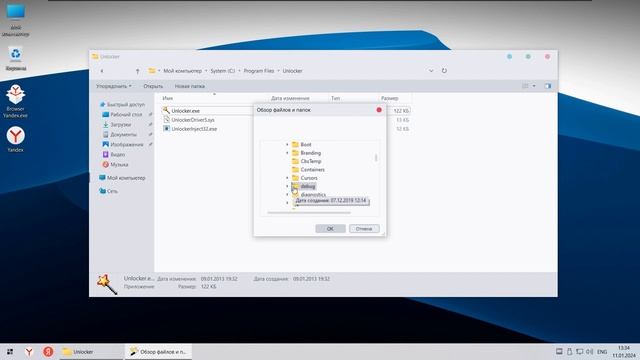Click the Cursors folder icon in dialog
This screenshot has width=640, height=360.
pos(296,178)
